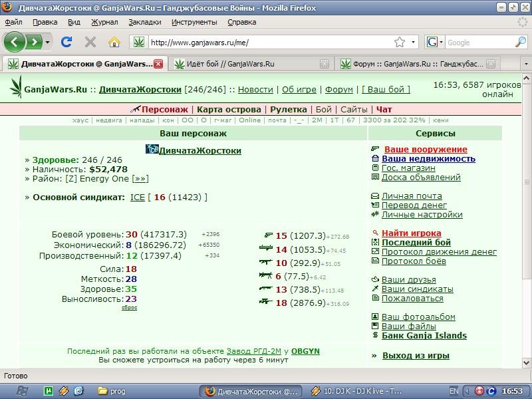Expand the search engine selector dropdown
Viewport: 532px width, 399px height.
441,43
